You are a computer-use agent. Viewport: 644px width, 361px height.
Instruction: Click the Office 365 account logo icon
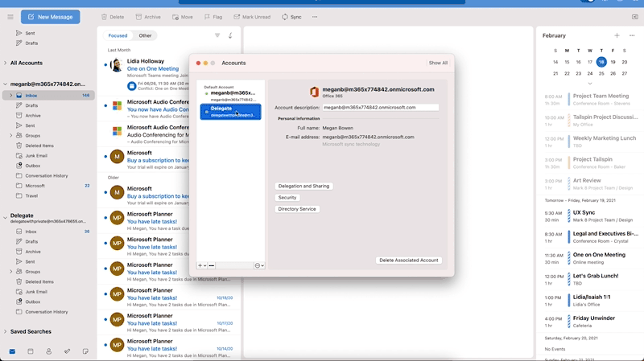click(314, 92)
